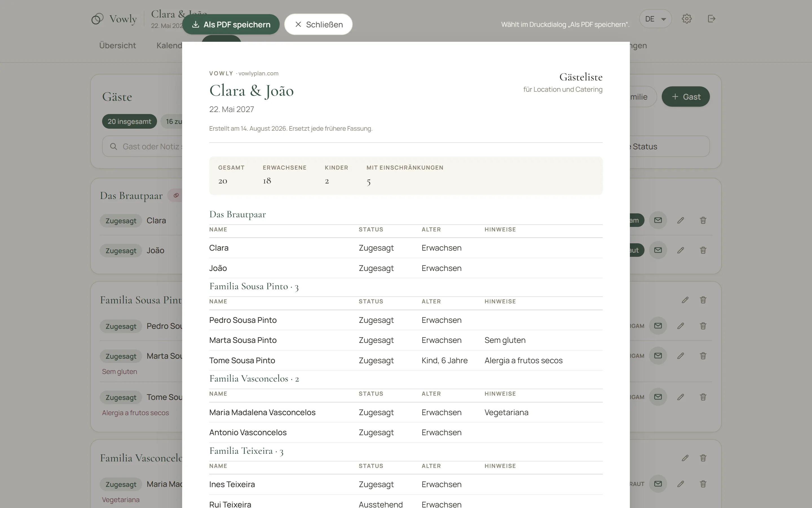This screenshot has width=812, height=508.
Task: Delete the Familia Sousa Pinto group
Action: [703, 300]
